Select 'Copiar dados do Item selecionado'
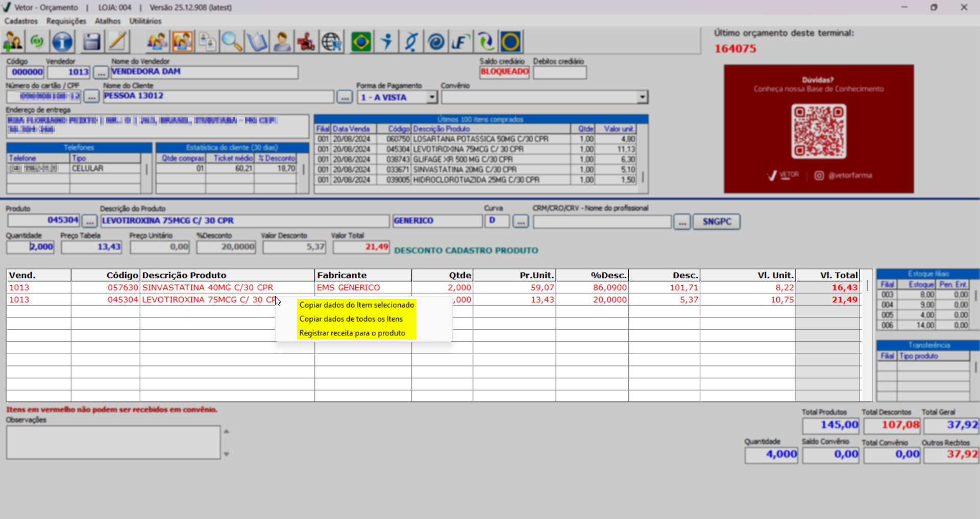This screenshot has height=519, width=980. (356, 305)
